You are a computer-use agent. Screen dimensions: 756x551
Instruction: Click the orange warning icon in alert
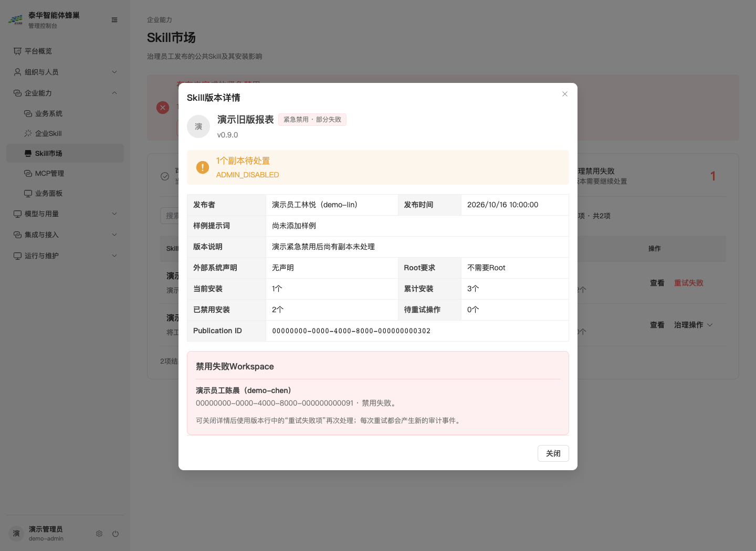pos(203,167)
